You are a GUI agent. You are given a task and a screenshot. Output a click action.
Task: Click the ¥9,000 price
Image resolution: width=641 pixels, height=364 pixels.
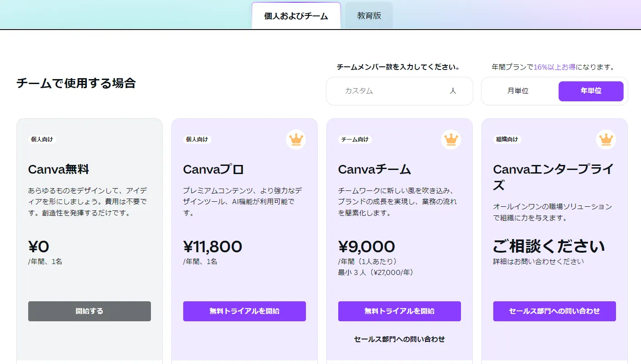[x=366, y=247]
